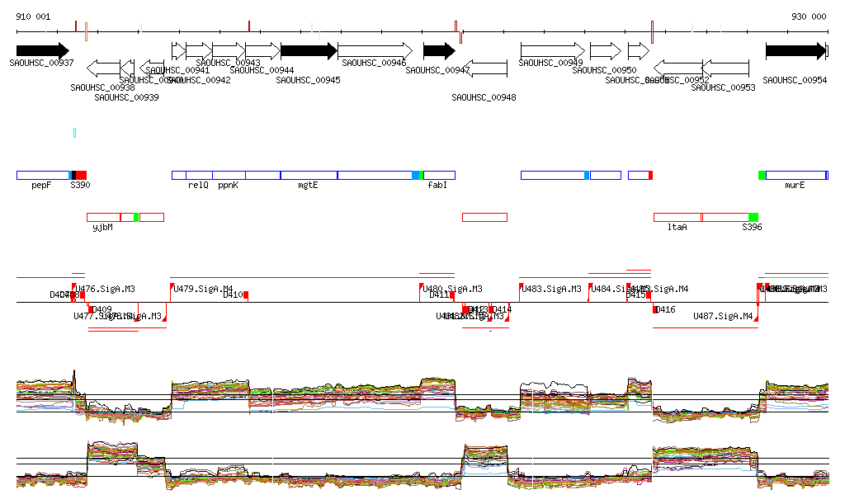Click the SAOUHSC_00945 locus label
The width and height of the screenshot is (845, 504).
[308, 80]
